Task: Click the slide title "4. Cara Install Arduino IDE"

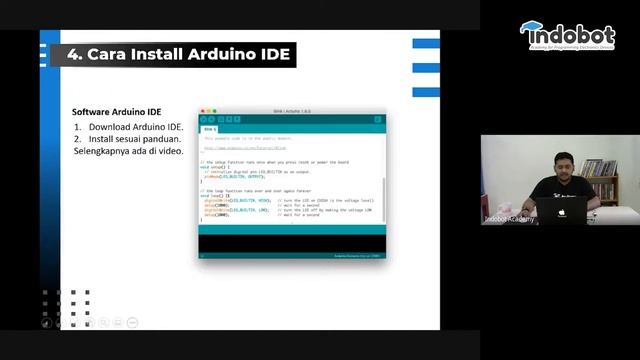Action: coord(178,54)
